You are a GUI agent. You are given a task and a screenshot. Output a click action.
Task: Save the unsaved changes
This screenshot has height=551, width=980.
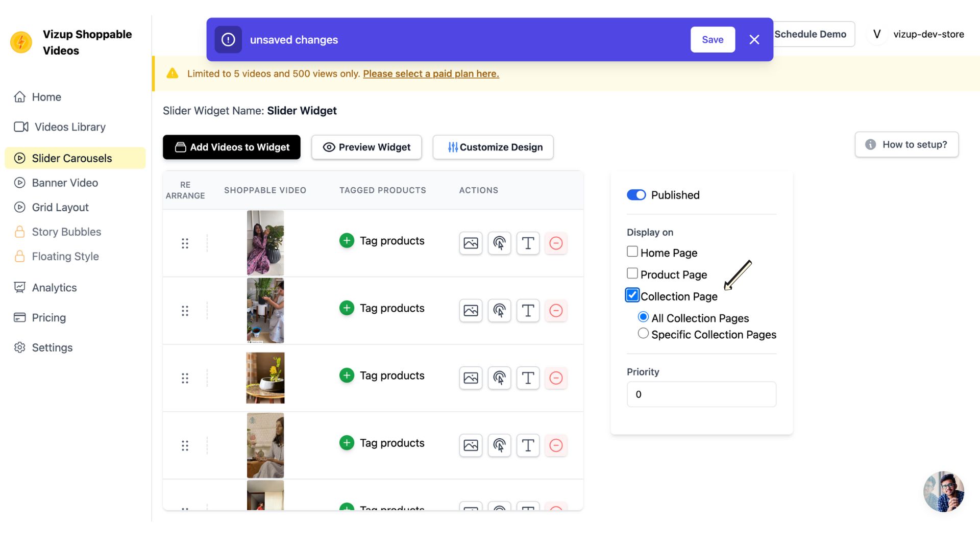point(713,40)
